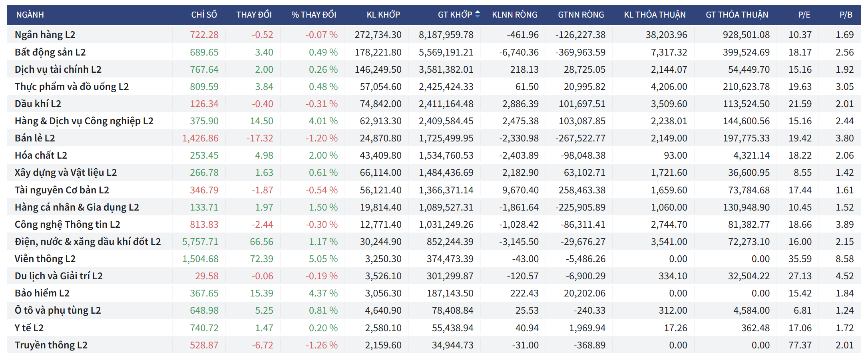Sort by KL THỎA THUẬN header
Screen dimensions: 868x360
click(x=655, y=15)
